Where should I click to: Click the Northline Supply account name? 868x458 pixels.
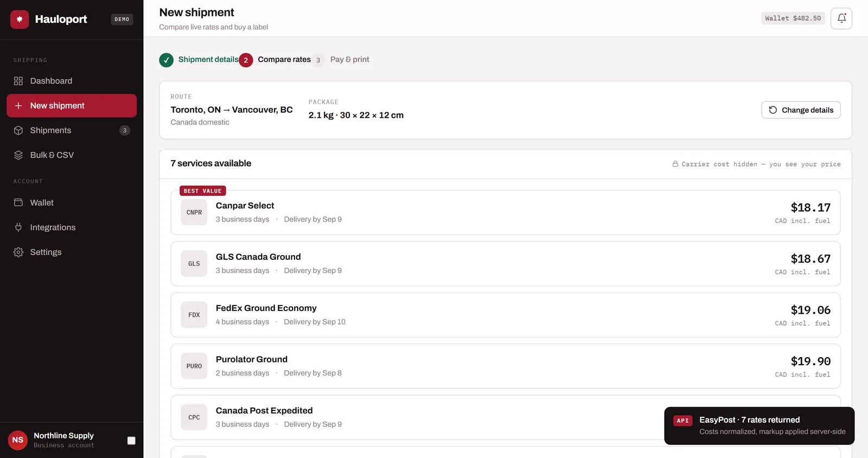coord(63,436)
